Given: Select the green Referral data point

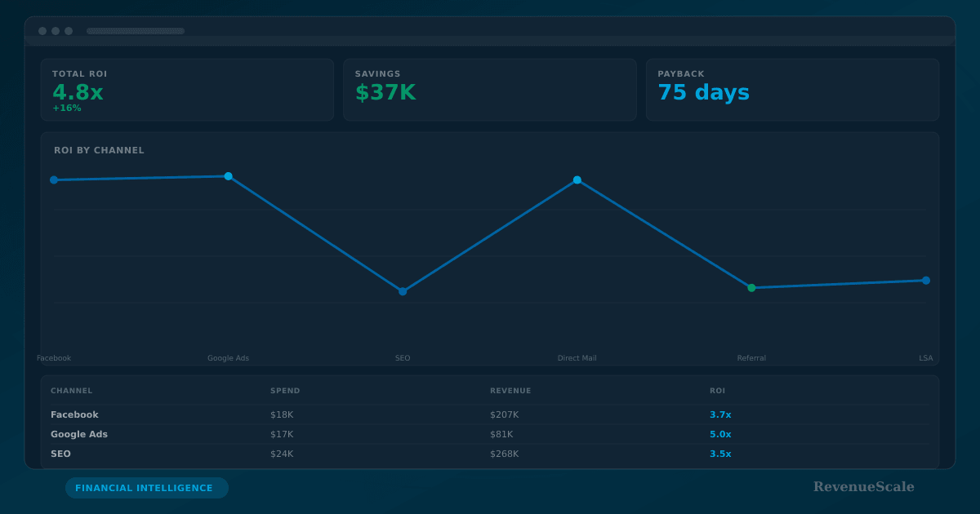Looking at the screenshot, I should click(751, 288).
